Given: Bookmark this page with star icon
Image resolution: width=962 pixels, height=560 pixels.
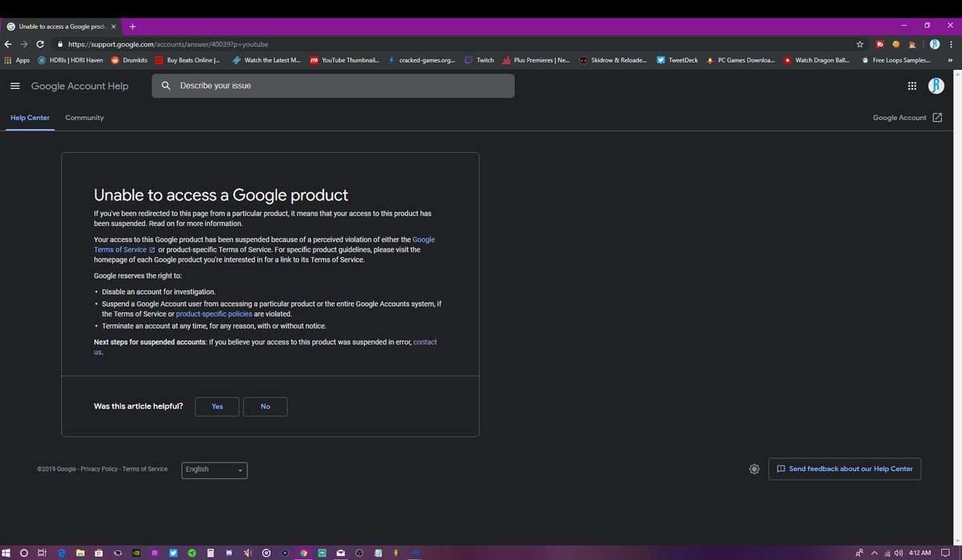Looking at the screenshot, I should [859, 44].
